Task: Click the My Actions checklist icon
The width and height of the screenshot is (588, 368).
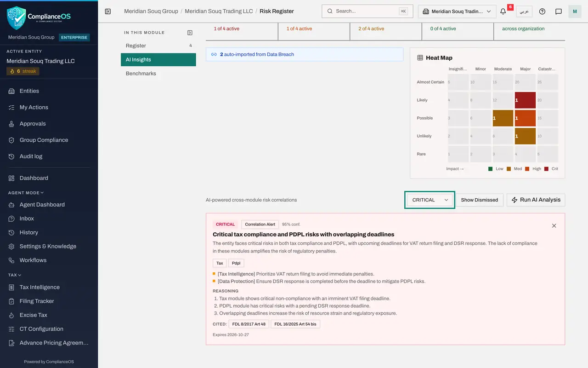Action: 11,107
